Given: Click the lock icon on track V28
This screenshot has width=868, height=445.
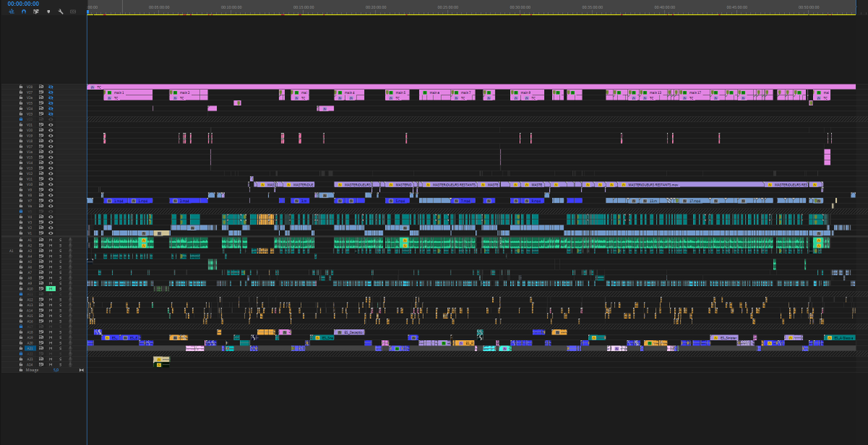Looking at the screenshot, I should pyautogui.click(x=21, y=87).
